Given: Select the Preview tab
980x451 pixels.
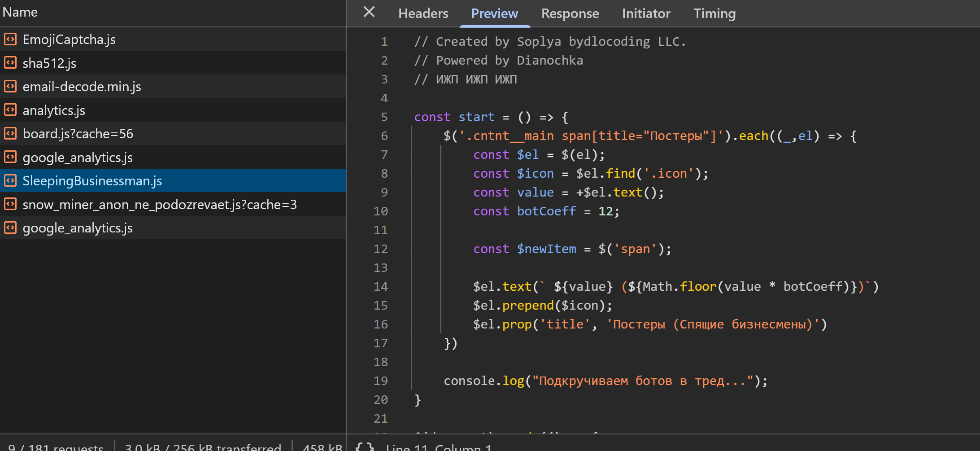Looking at the screenshot, I should point(494,14).
